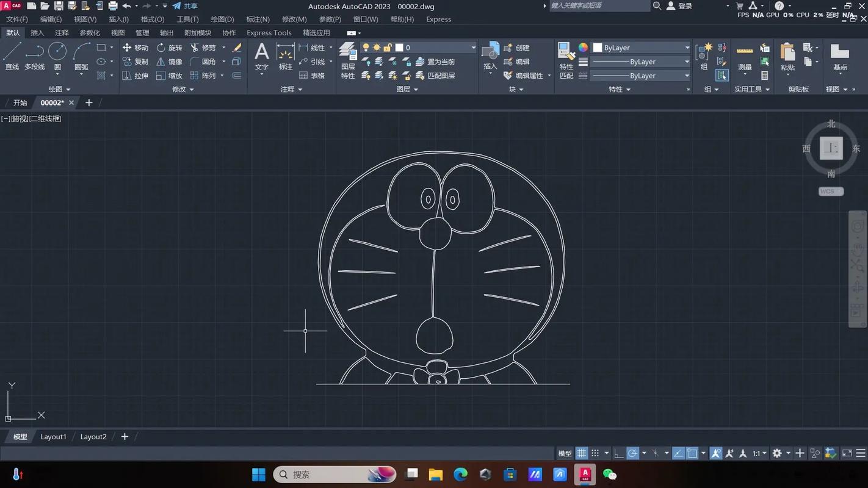Toggle ortho mode in status bar
The height and width of the screenshot is (488, 868).
tap(618, 453)
